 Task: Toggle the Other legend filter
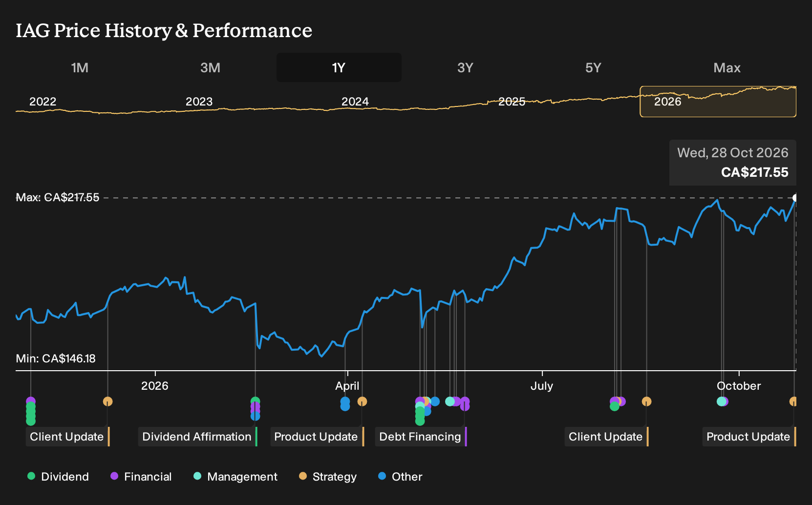(400, 477)
